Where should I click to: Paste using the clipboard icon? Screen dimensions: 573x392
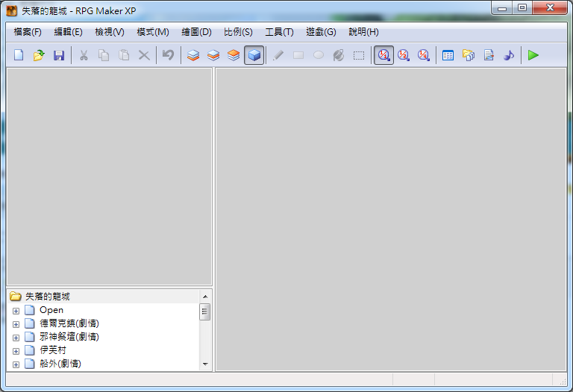point(124,55)
